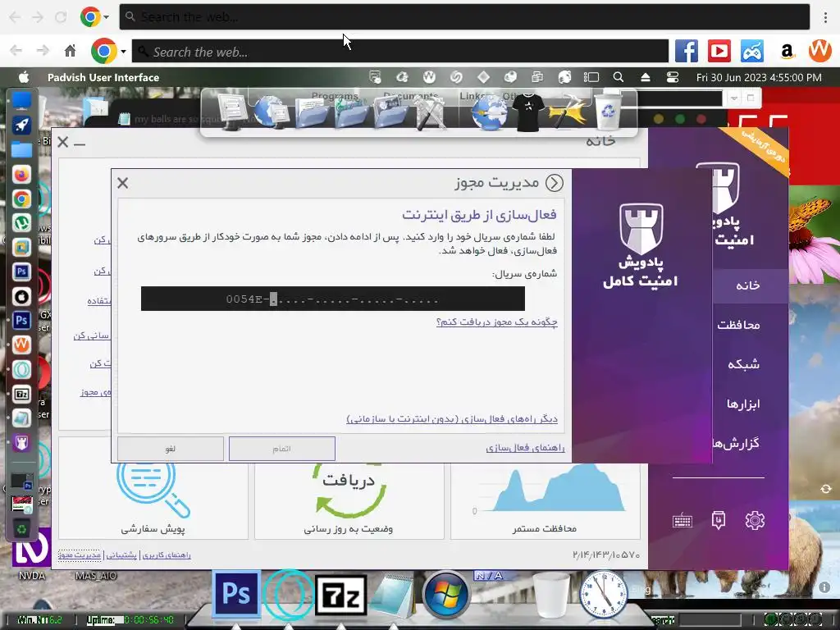Open Control Center toggles icon in menu bar
The height and width of the screenshot is (630, 840).
673,77
